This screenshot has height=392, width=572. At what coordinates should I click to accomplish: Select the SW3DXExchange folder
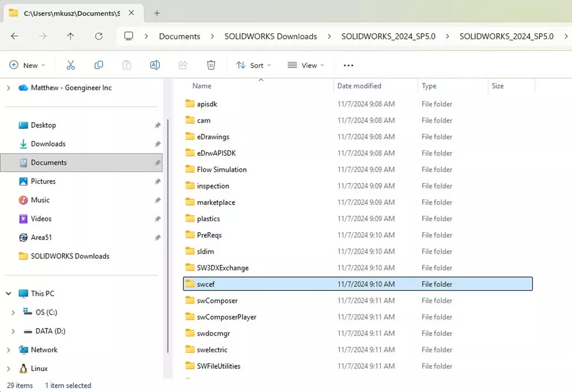[358, 268]
